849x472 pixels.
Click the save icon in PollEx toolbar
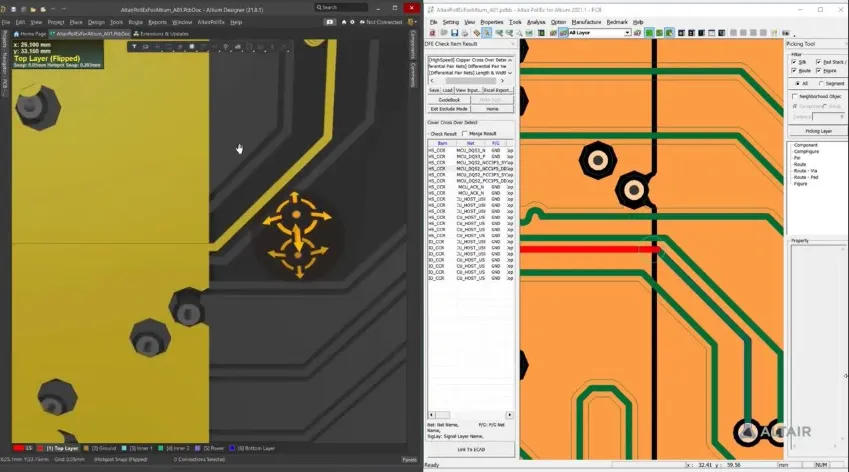pos(454,33)
